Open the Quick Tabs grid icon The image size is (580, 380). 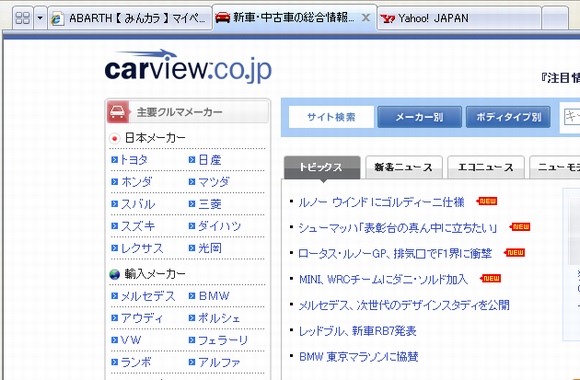pyautogui.click(x=23, y=18)
